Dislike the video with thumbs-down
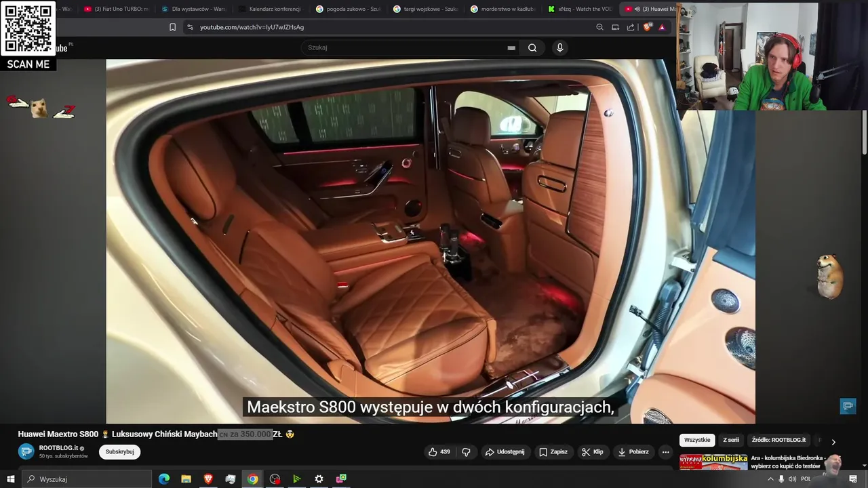 pyautogui.click(x=466, y=452)
